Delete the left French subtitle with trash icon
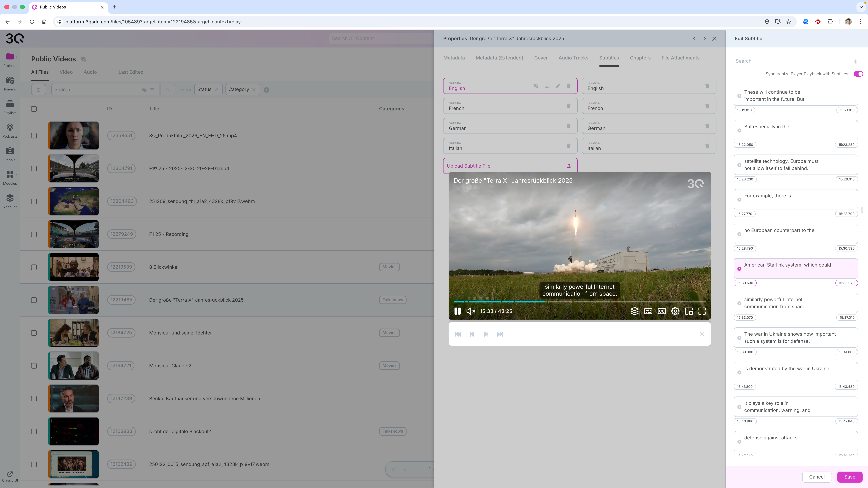The width and height of the screenshot is (868, 488). pyautogui.click(x=568, y=106)
